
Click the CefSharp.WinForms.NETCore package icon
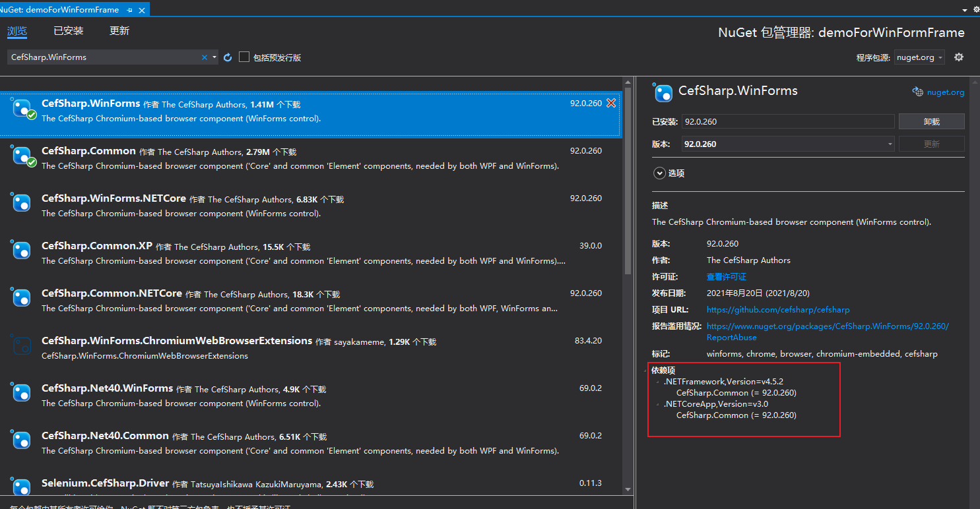tap(22, 202)
